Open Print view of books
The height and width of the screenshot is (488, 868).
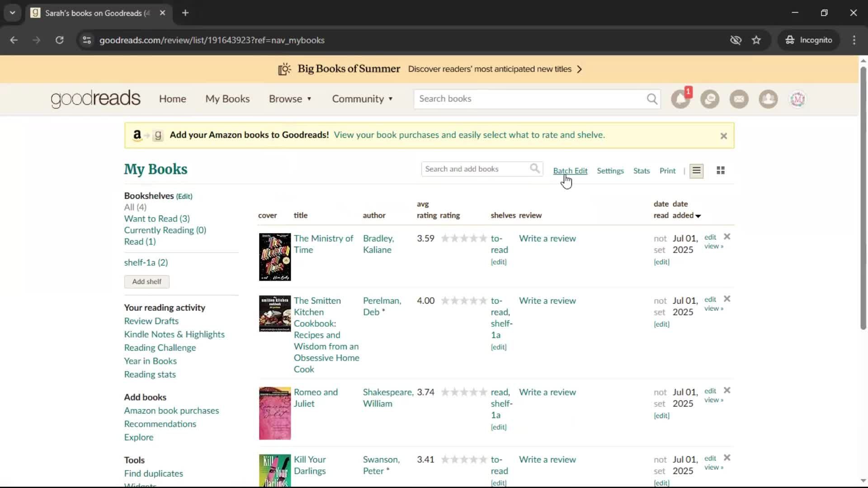[x=667, y=170]
